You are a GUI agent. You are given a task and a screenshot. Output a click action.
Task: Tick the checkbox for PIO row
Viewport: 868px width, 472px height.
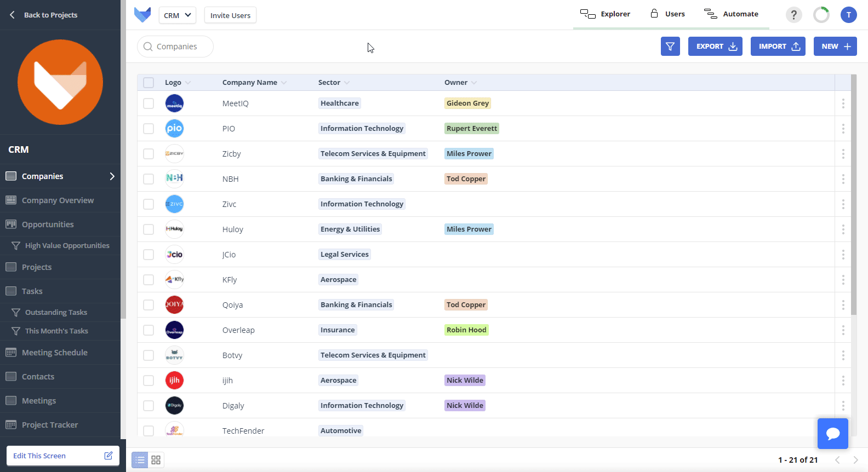(x=149, y=129)
